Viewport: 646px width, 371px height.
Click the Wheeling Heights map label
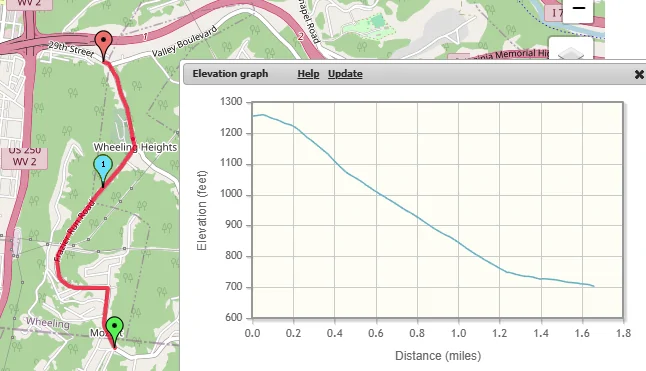(x=135, y=147)
